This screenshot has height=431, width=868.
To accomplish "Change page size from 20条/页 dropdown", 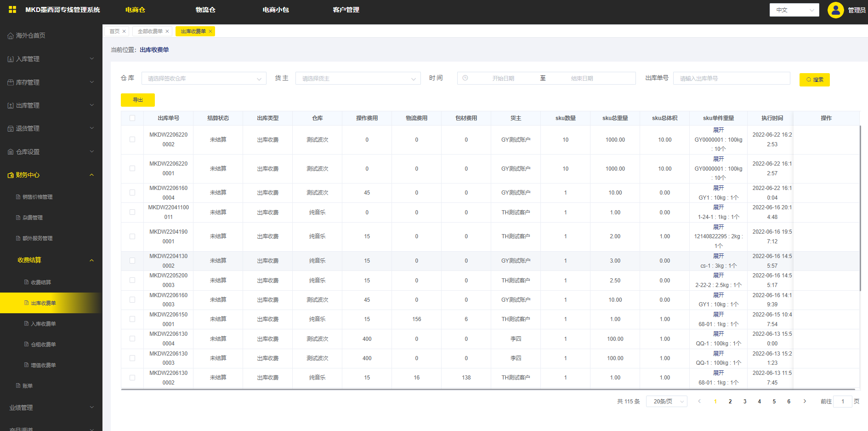I will (666, 402).
